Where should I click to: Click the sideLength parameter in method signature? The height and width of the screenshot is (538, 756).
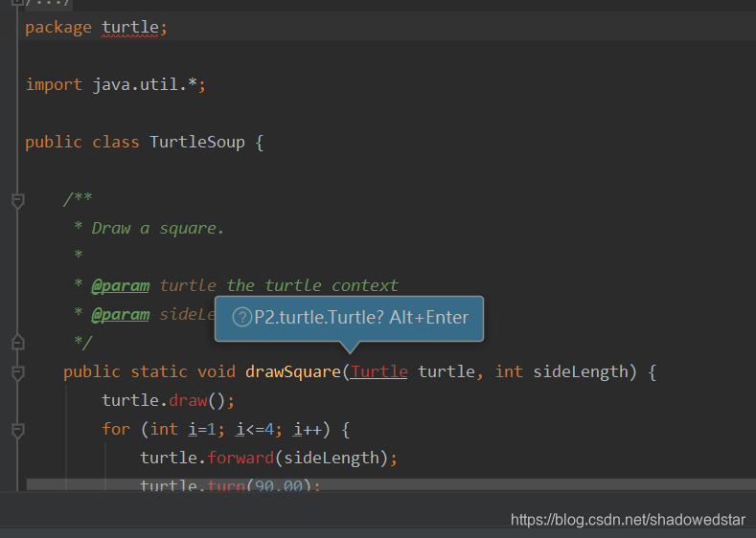[x=581, y=371]
